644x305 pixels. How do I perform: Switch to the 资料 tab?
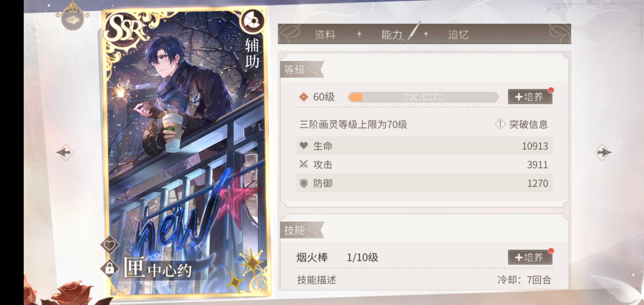pyautogui.click(x=325, y=34)
